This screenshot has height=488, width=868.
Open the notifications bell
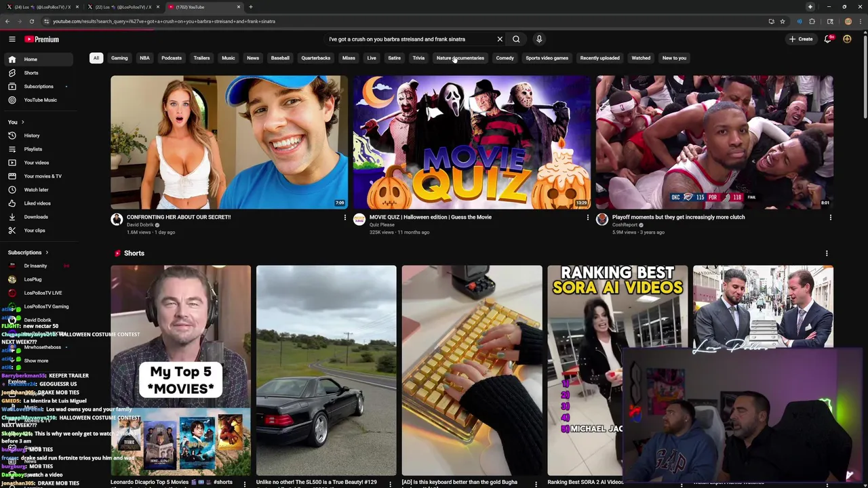[827, 39]
